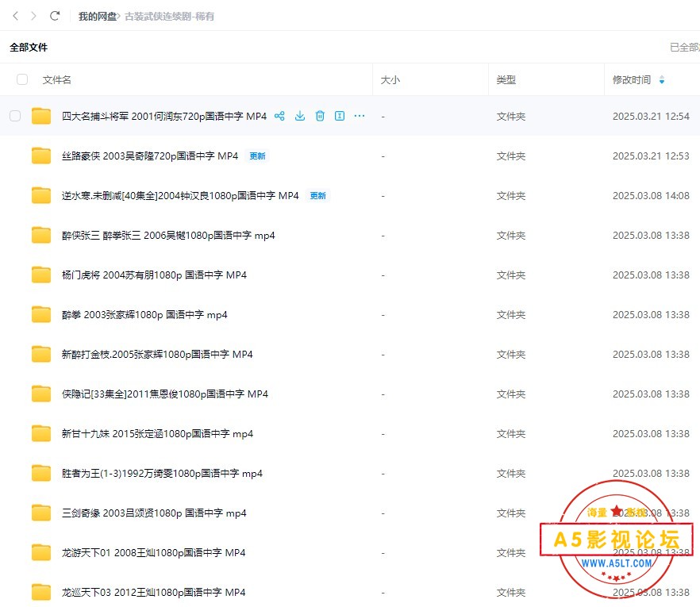Share the 四大名捕斗将军 folder
Screen dimensions: 700x607
279,116
